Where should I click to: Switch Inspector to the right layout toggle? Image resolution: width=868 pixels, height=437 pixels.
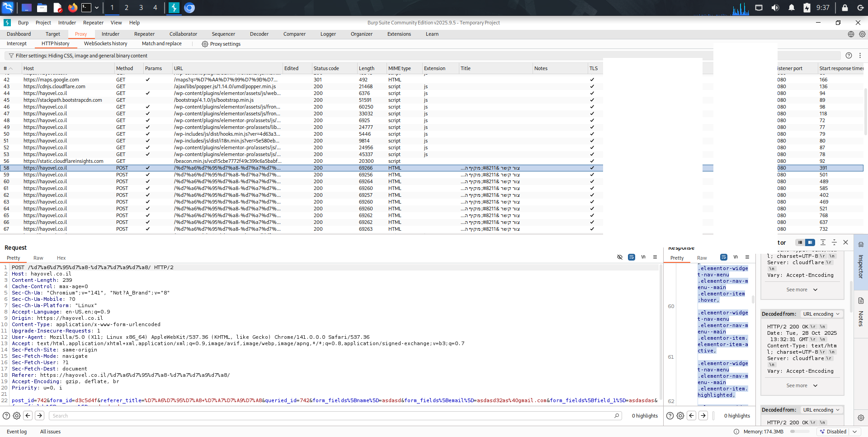pos(810,242)
